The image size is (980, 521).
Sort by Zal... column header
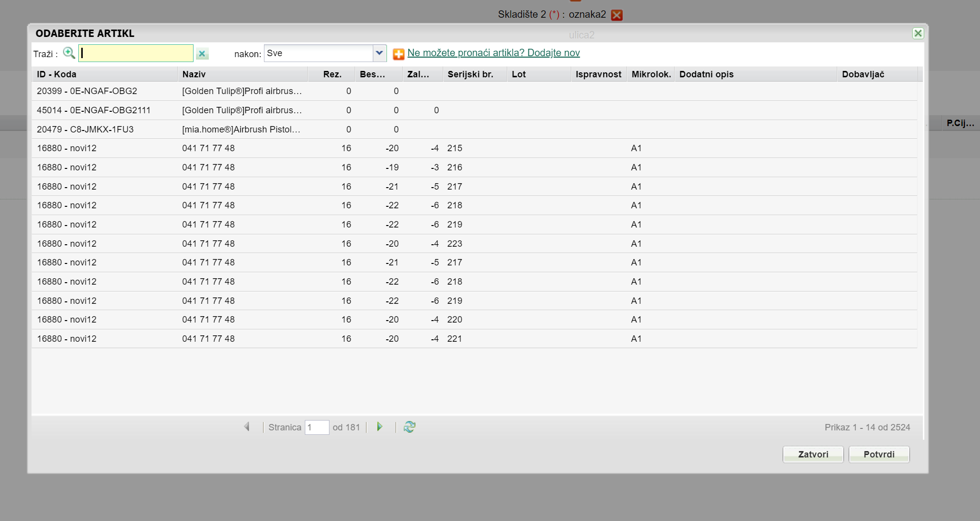pos(423,74)
